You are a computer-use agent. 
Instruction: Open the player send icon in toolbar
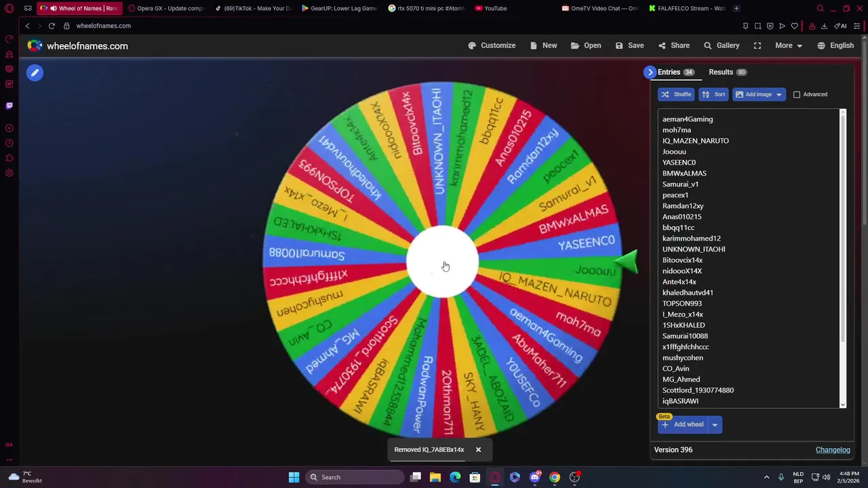coord(782,26)
